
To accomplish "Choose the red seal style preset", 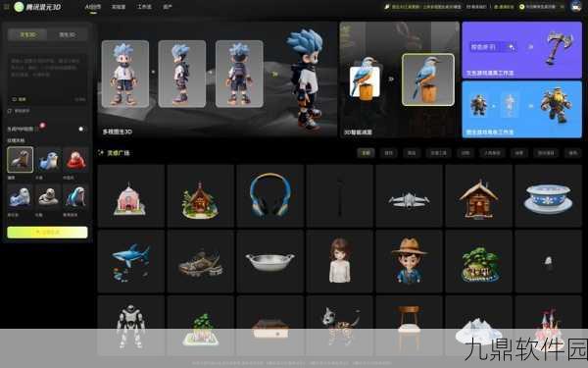I will pos(76,160).
